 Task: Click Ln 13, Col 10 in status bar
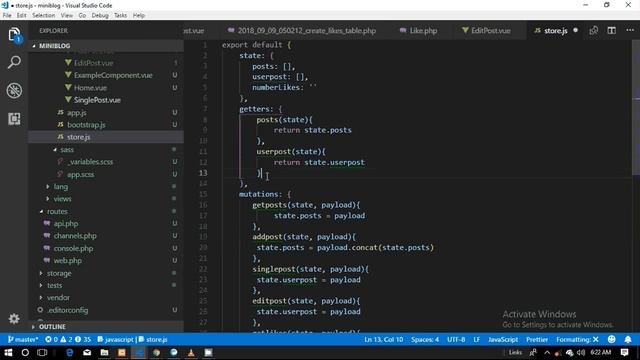pyautogui.click(x=384, y=340)
